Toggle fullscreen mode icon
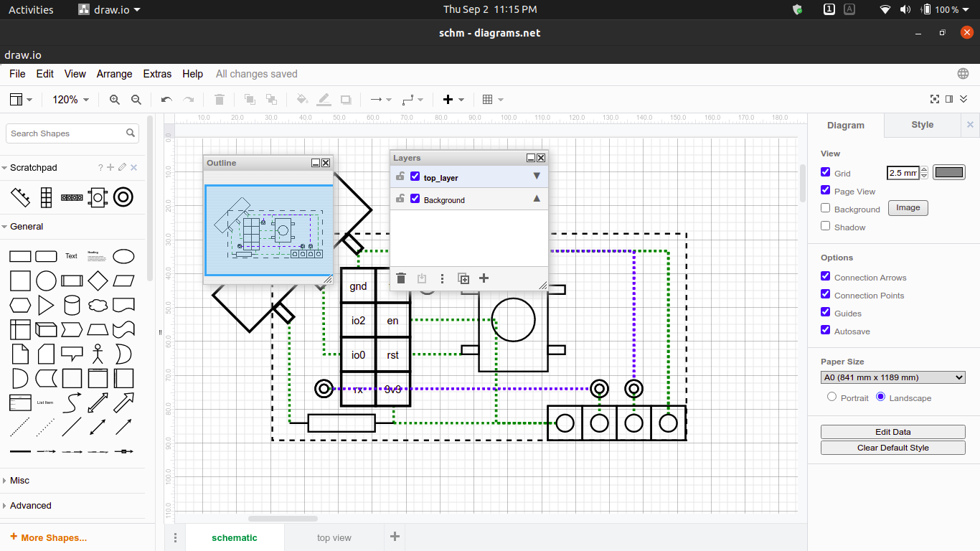The width and height of the screenshot is (980, 551). pyautogui.click(x=935, y=100)
